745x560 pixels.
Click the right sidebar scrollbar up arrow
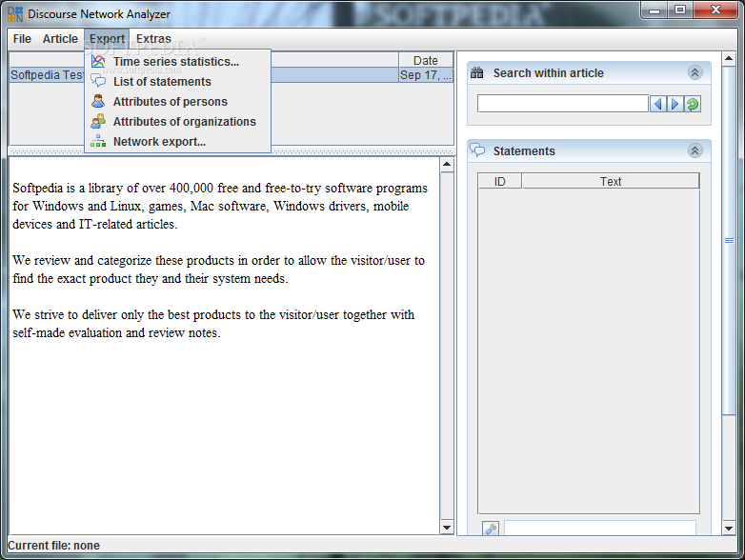(729, 58)
